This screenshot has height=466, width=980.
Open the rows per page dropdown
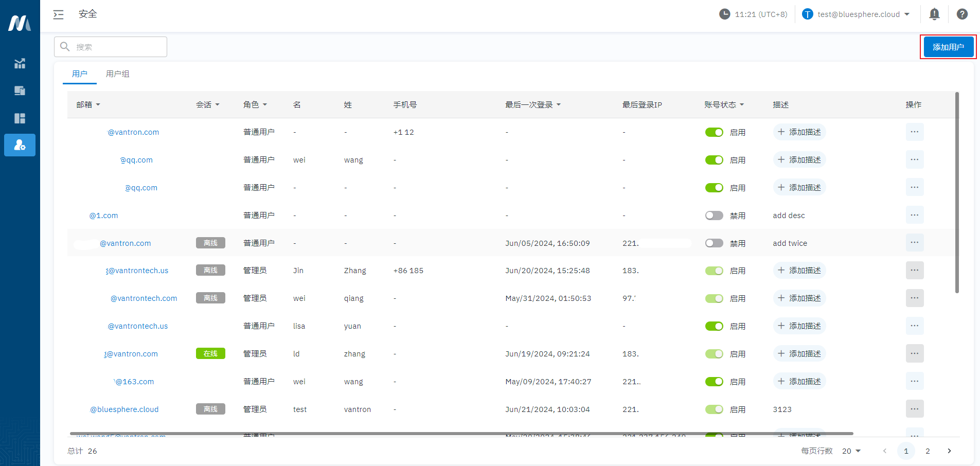[x=851, y=451]
